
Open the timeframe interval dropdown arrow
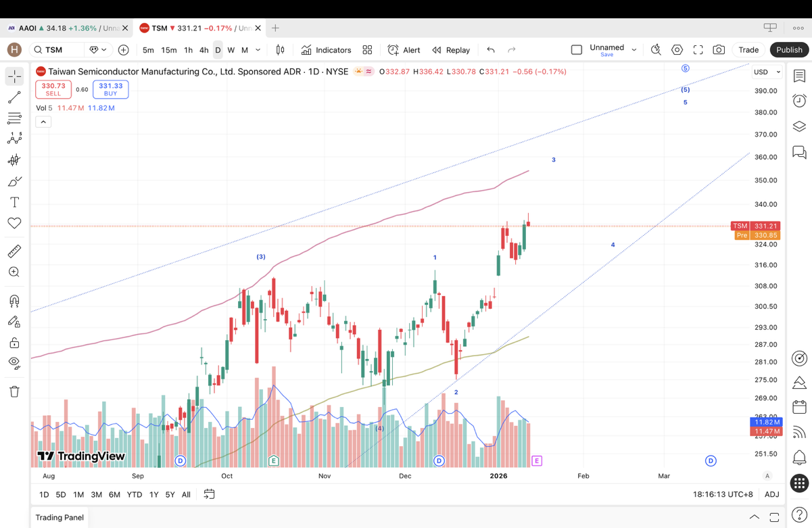(x=258, y=50)
